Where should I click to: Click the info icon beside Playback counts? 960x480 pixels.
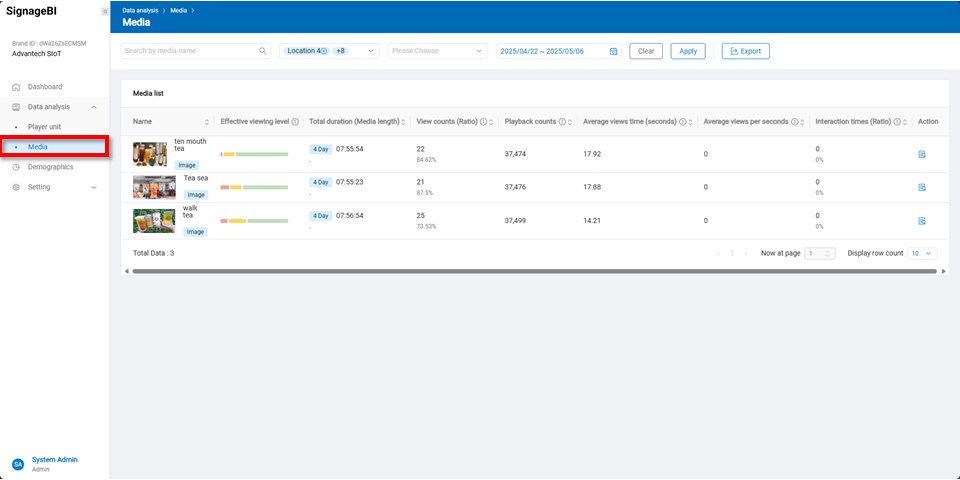click(x=562, y=122)
